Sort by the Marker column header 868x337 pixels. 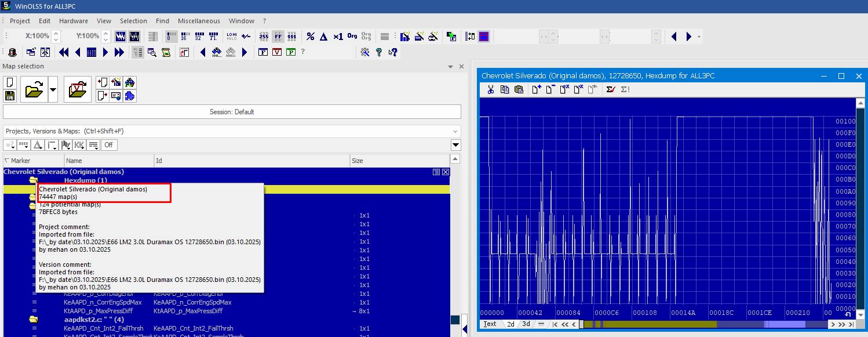coord(34,161)
